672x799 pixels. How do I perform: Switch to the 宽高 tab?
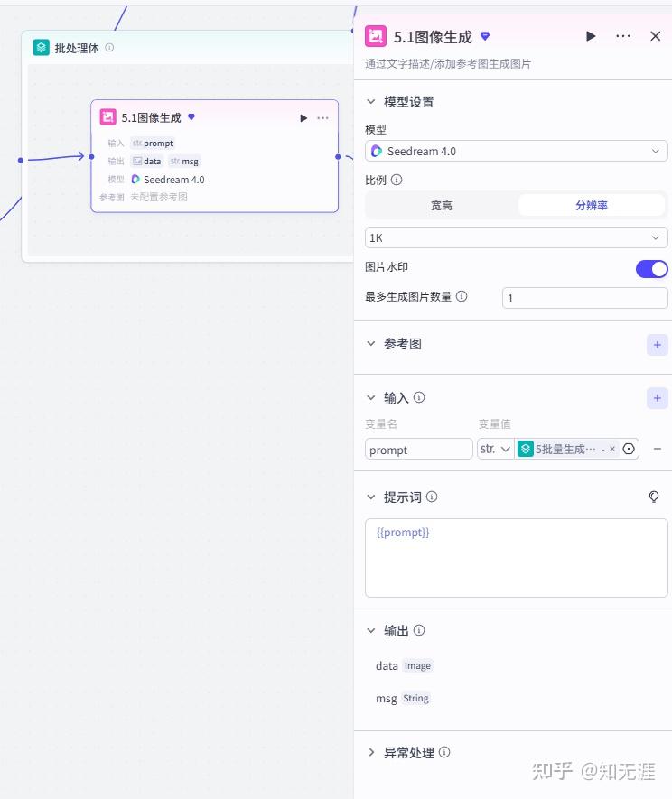click(442, 205)
